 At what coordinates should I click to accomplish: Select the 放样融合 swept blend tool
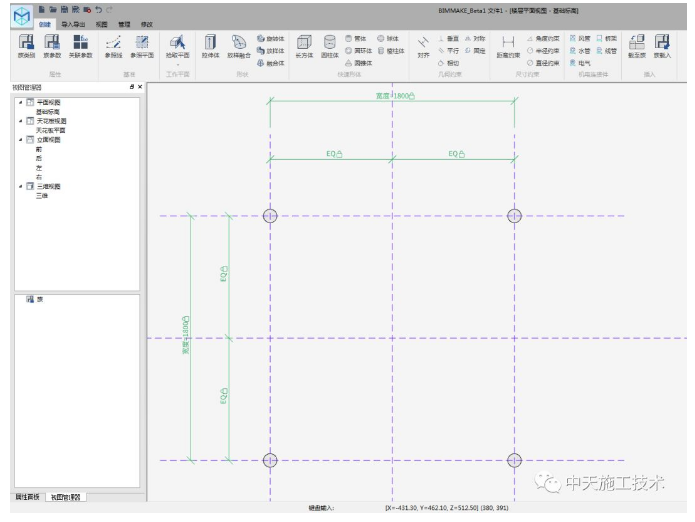pos(239,47)
